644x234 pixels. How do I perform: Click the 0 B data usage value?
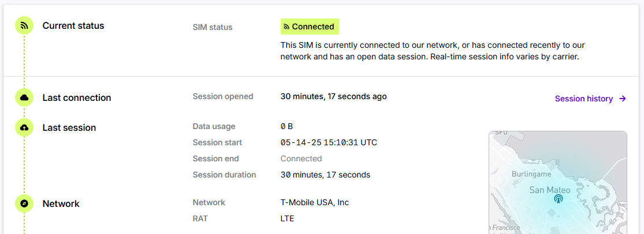point(286,127)
